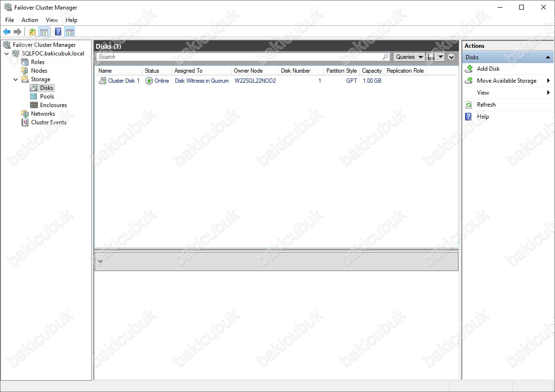
Task: Click the Pools icon in the tree
Action: 33,96
